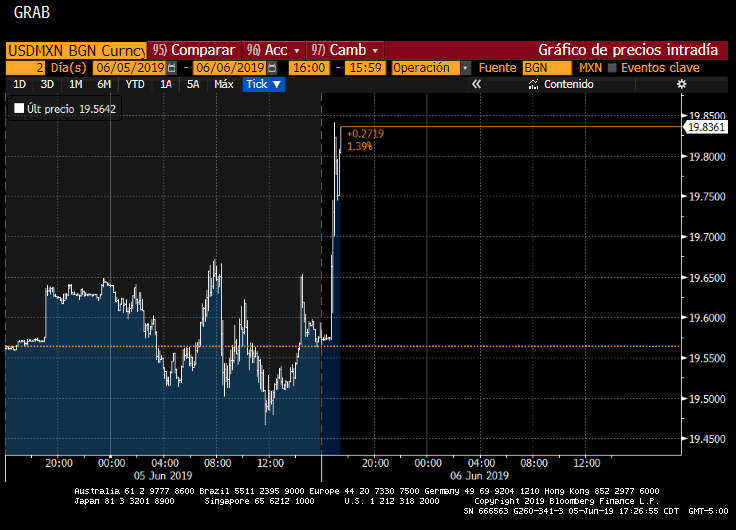Click the 95) Comparar button
Viewport: 736px width, 530px height.
(194, 50)
